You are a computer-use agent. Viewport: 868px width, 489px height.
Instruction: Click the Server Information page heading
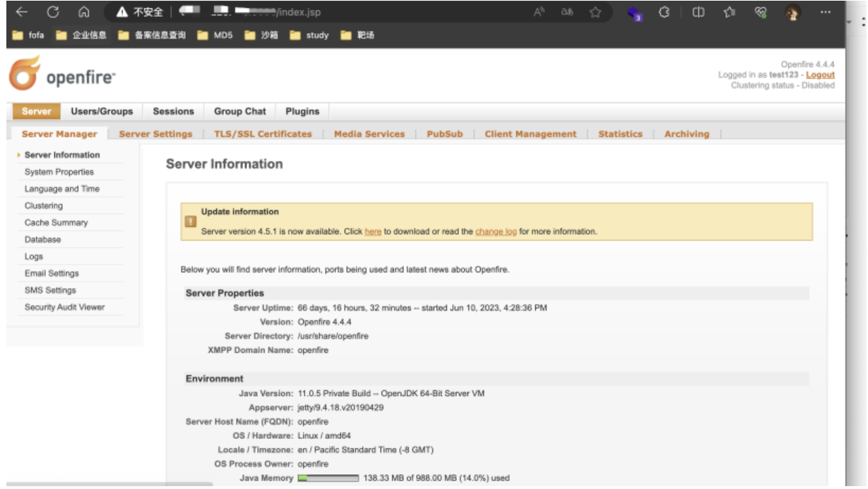coord(225,164)
